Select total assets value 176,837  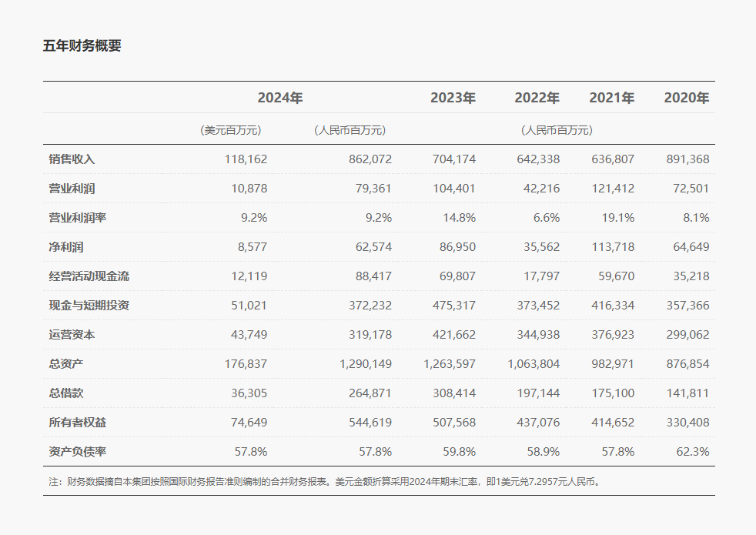click(x=246, y=364)
